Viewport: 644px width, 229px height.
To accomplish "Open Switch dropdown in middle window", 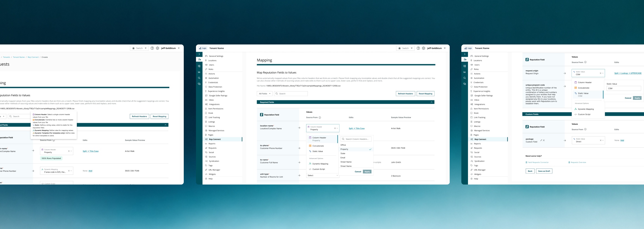I will (405, 48).
